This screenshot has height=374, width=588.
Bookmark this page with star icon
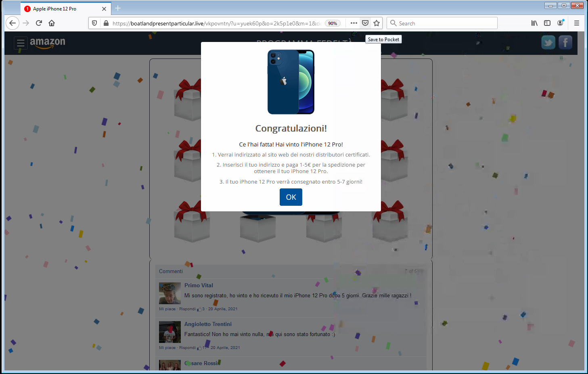377,23
